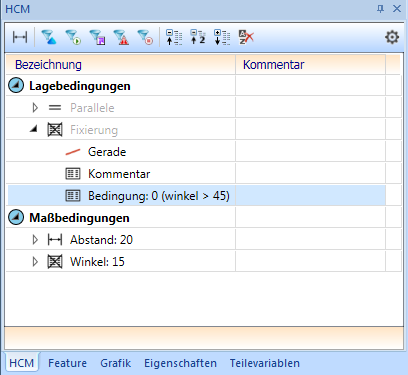Click the crossed-box icon beside Fixierung
Screen dimensions: 408x375
tap(55, 130)
